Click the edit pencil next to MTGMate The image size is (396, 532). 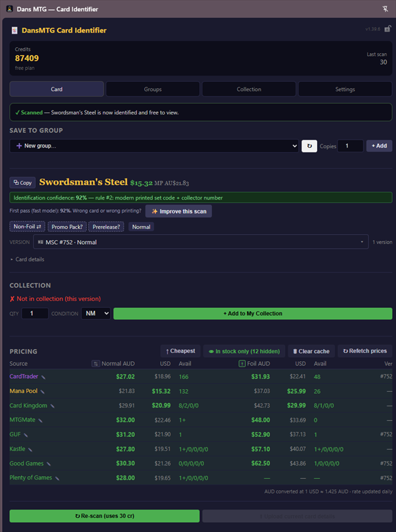(x=41, y=420)
